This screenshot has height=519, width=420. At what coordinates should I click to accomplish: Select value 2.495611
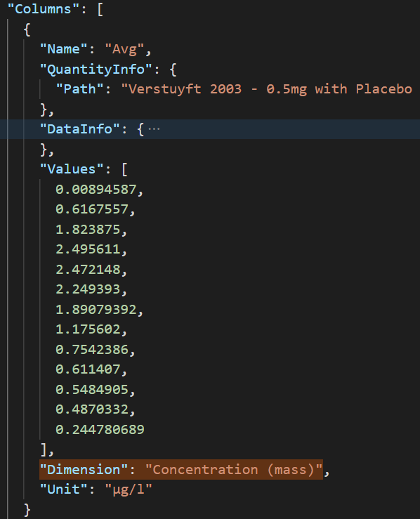pos(88,249)
